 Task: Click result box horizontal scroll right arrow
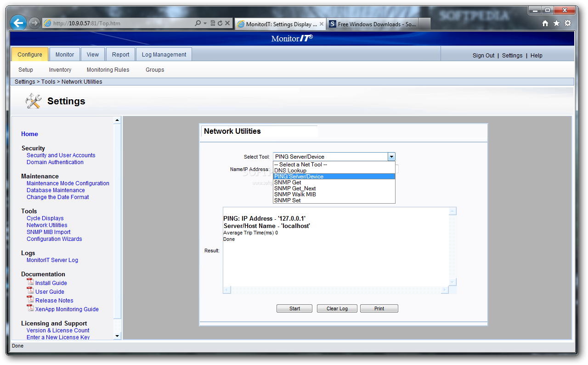tap(444, 290)
